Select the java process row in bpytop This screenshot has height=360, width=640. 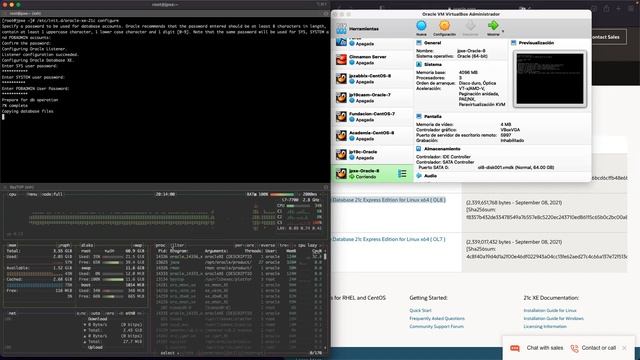pos(239,262)
